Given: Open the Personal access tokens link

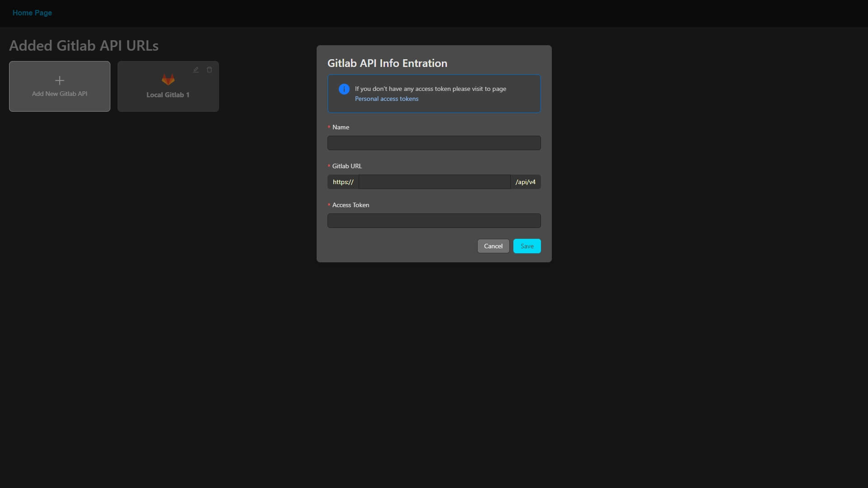Looking at the screenshot, I should click(x=387, y=99).
